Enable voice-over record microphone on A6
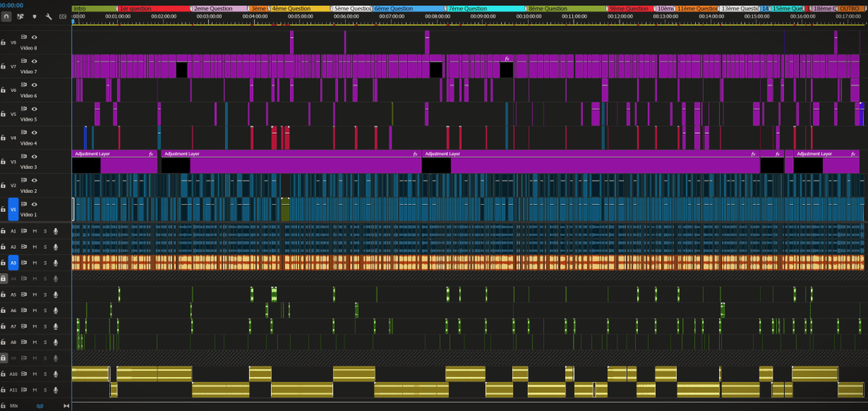The height and width of the screenshot is (411, 868). tap(56, 310)
